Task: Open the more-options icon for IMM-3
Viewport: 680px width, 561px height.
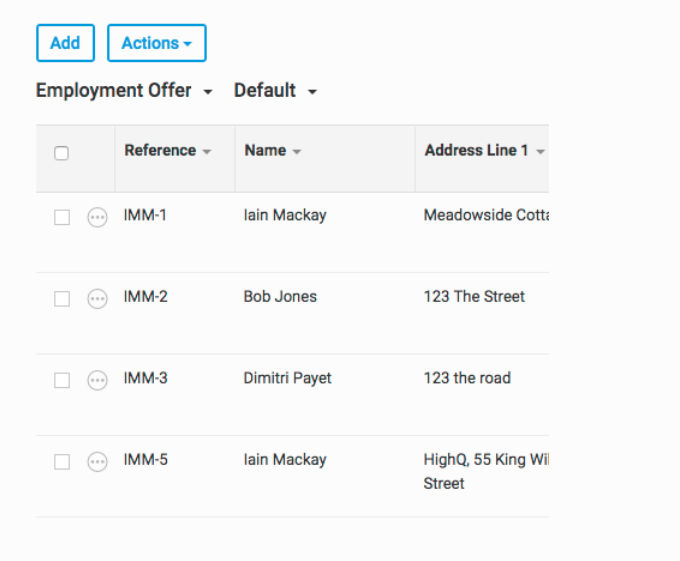Action: coord(97,380)
